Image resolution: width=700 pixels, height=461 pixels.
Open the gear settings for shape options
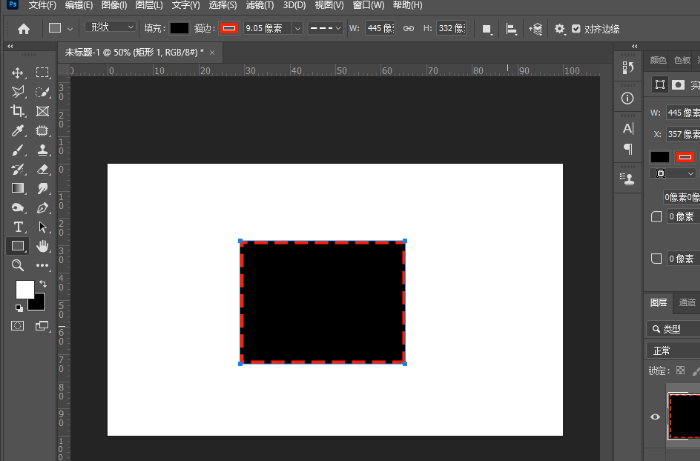coord(559,29)
